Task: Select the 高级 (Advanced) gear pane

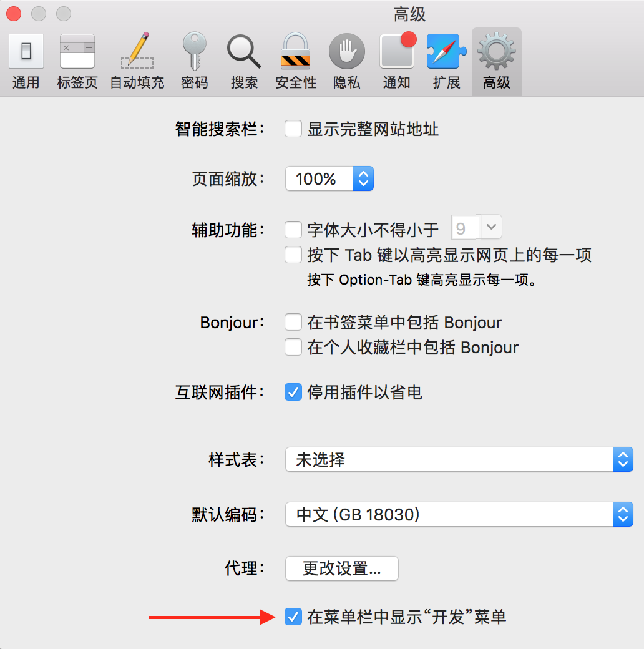Action: click(497, 62)
